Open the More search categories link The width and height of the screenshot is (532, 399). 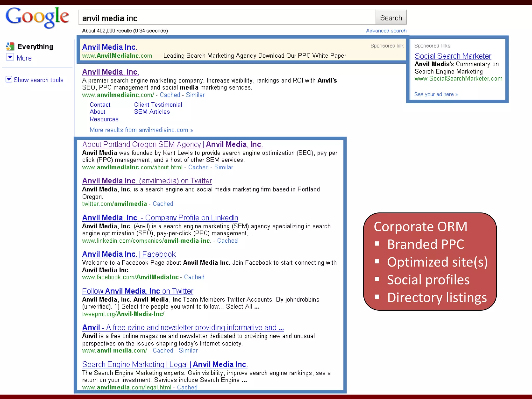pos(24,58)
